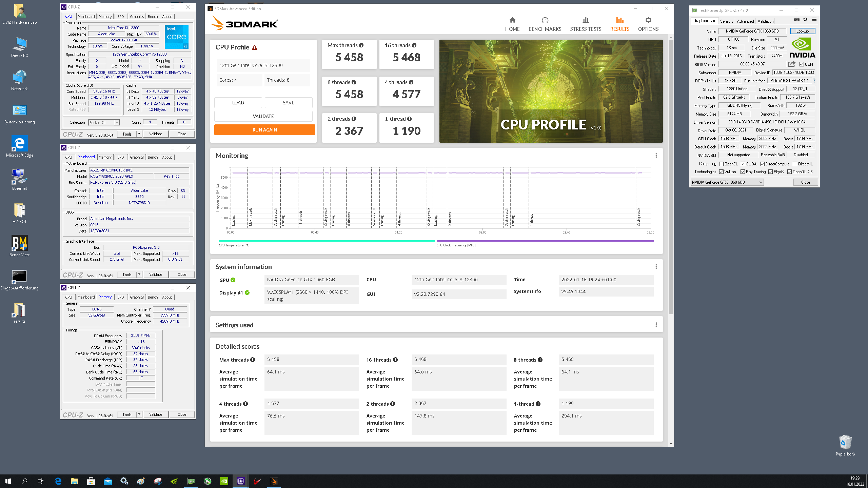
Task: Click the VALIDATE button in 3DMark
Action: point(263,116)
